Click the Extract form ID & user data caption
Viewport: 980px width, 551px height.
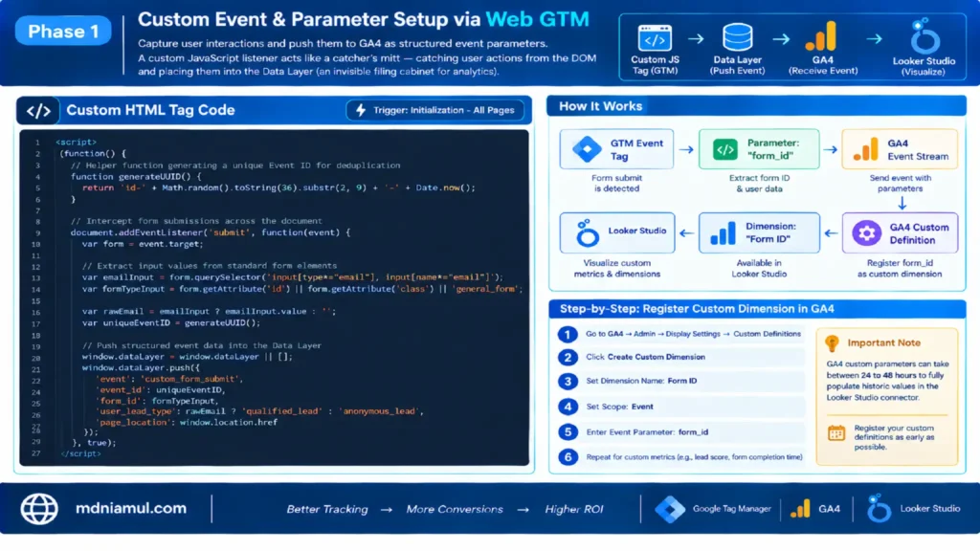pyautogui.click(x=759, y=184)
